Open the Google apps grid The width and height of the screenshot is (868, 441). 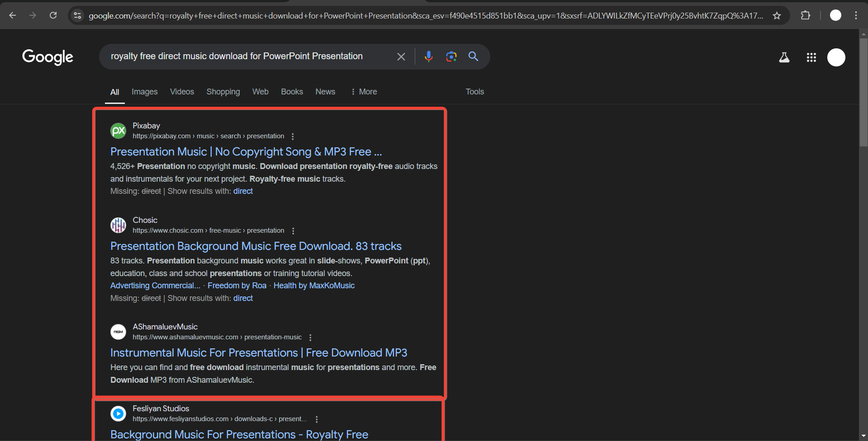[x=811, y=57]
